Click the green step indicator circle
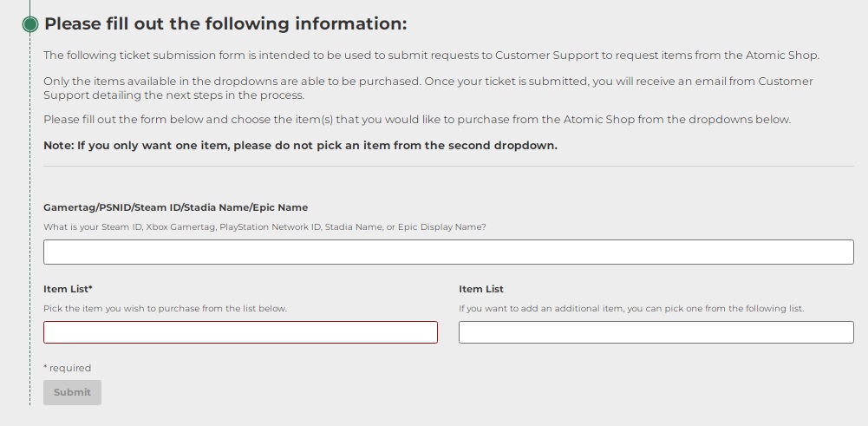 pyautogui.click(x=30, y=24)
